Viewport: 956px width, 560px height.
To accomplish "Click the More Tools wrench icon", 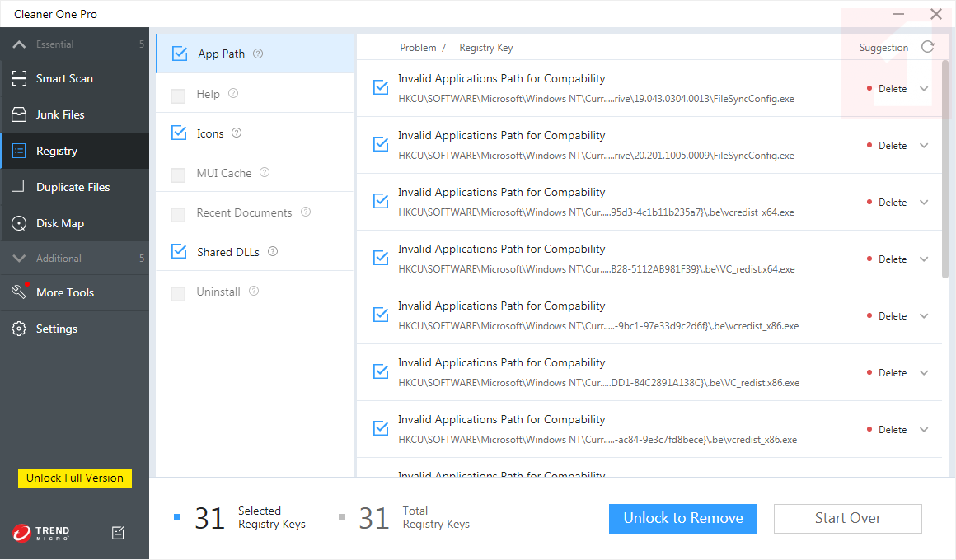I will (x=19, y=292).
